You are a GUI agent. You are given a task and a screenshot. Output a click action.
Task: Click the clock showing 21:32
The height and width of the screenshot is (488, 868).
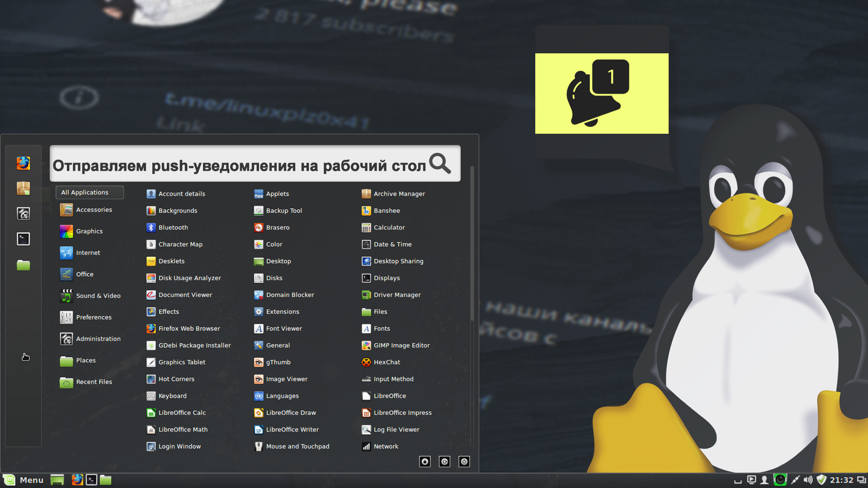pos(841,480)
